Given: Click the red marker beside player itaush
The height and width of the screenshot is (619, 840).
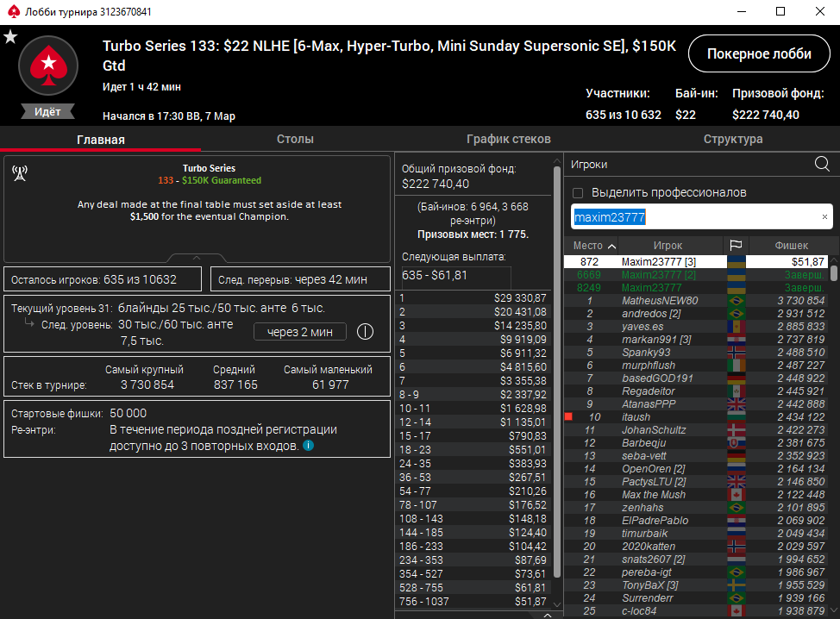Looking at the screenshot, I should pos(569,416).
